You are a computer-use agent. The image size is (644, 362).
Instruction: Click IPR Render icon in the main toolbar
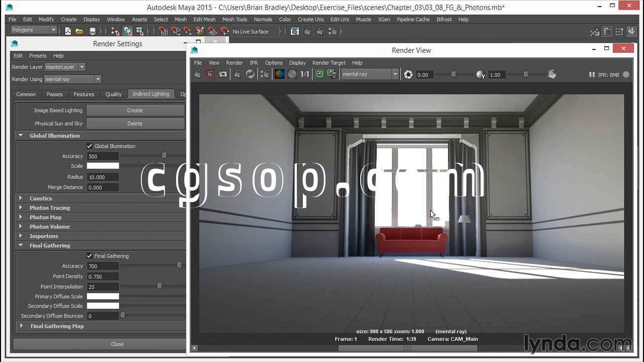point(319,31)
